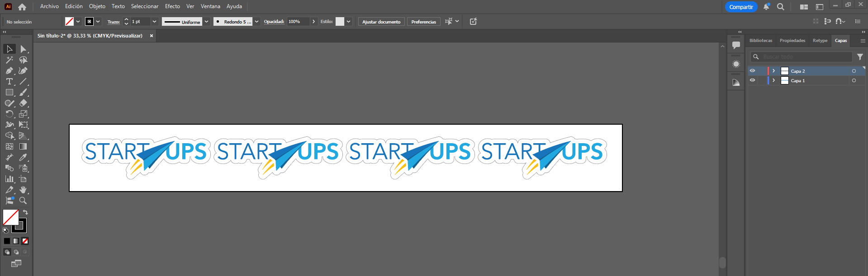Open the Objeto menu

coord(97,6)
